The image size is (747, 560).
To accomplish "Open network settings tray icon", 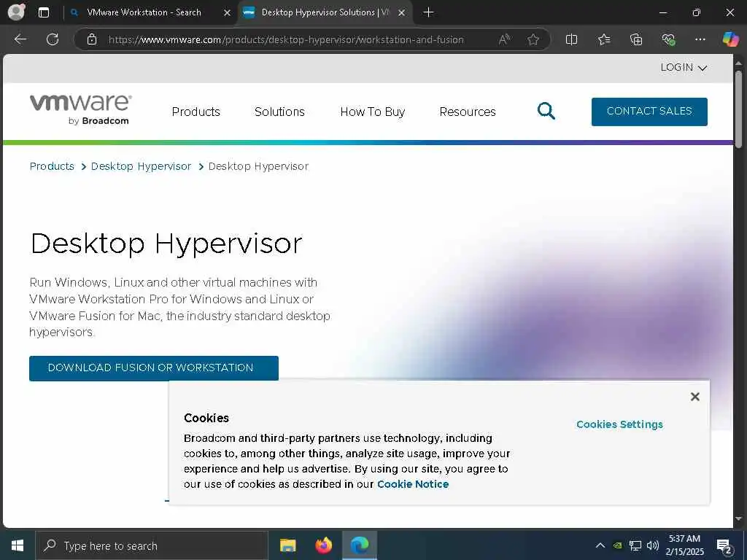I will [x=635, y=545].
